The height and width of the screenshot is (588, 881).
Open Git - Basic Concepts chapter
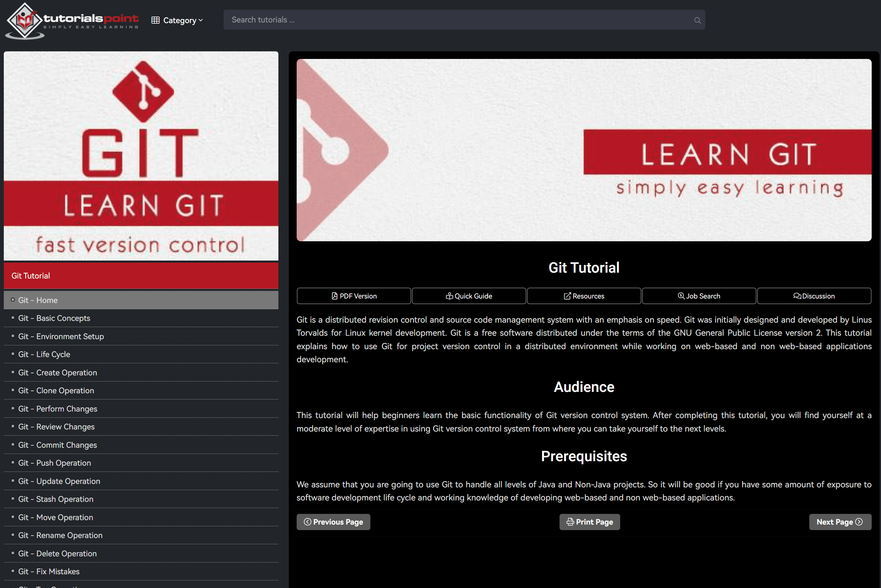click(54, 318)
